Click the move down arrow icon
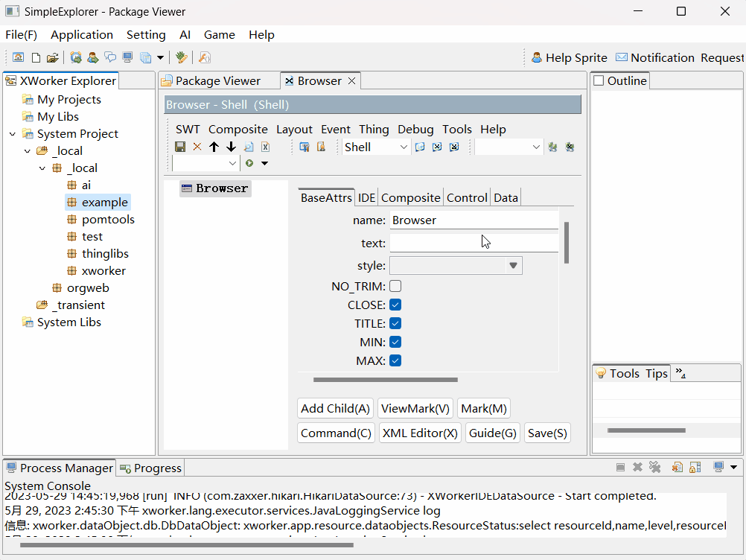 pos(232,147)
